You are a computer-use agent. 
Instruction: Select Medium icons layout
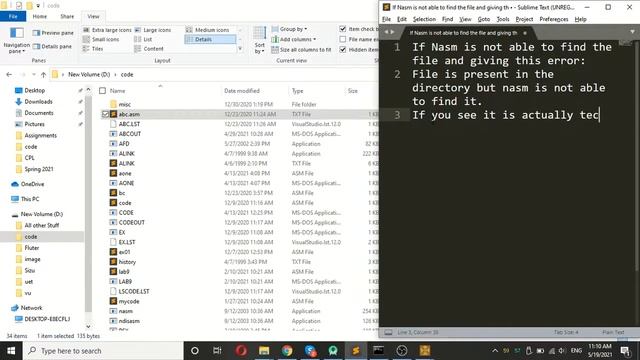208,30
